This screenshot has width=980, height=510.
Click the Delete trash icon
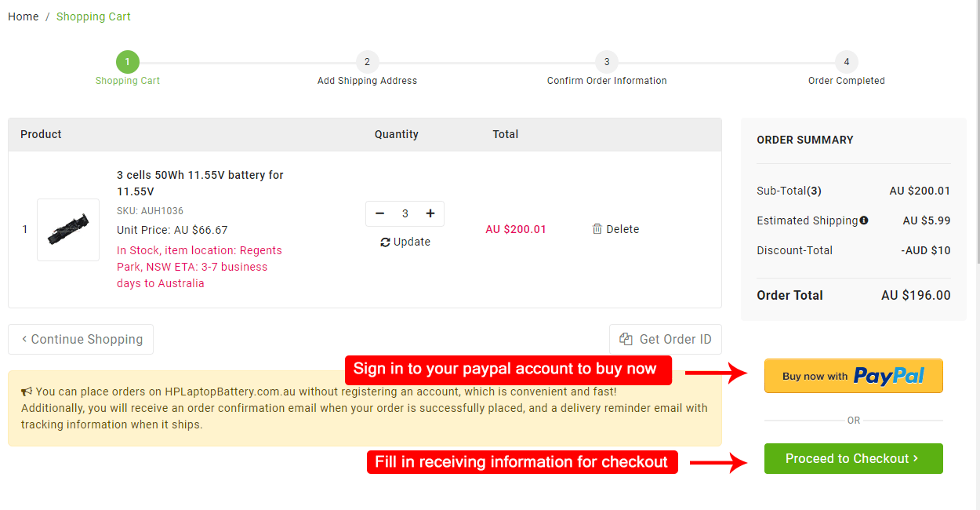[x=597, y=229]
